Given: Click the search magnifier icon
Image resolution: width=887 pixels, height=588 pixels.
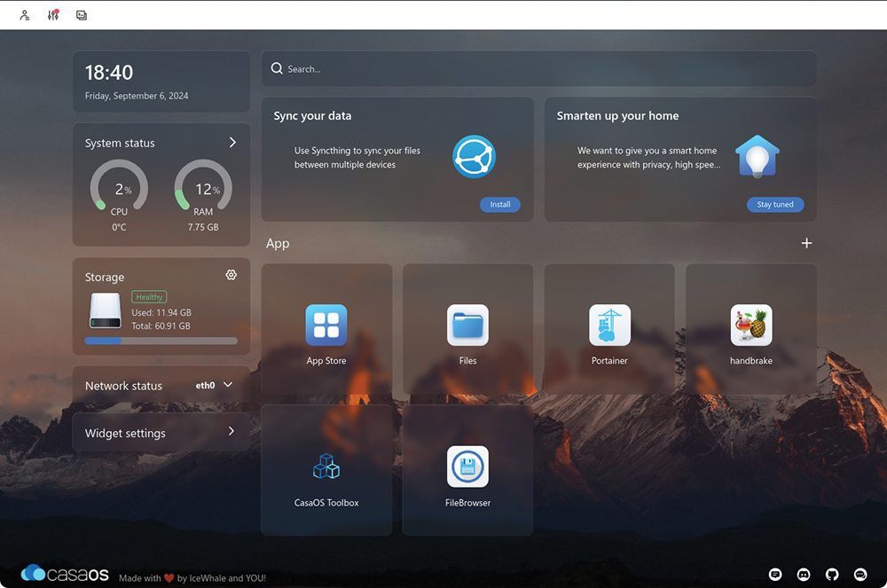Looking at the screenshot, I should (x=277, y=68).
